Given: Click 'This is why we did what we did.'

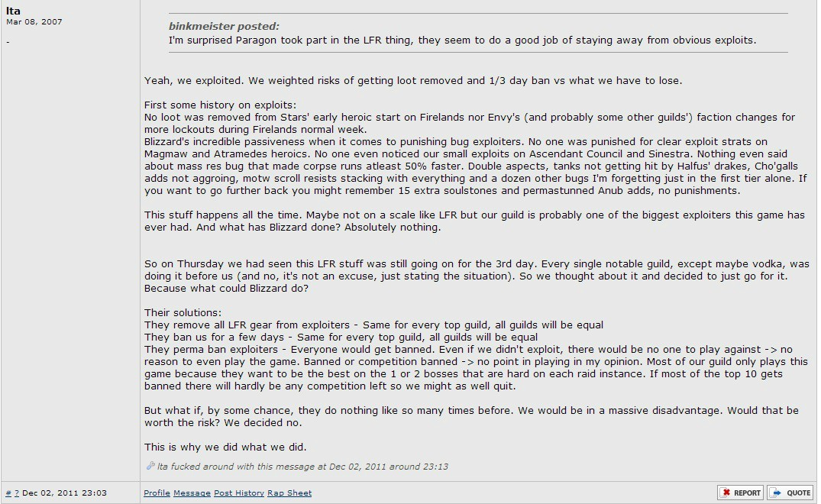Looking at the screenshot, I should click(225, 447).
